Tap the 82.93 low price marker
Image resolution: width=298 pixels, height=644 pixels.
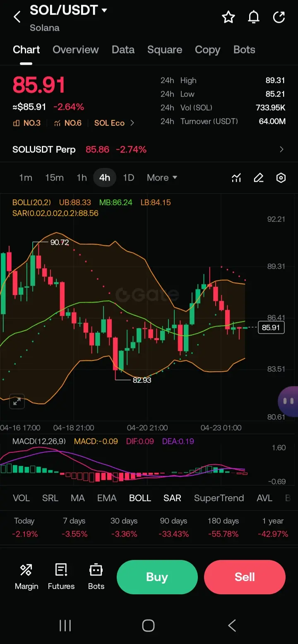coord(142,380)
